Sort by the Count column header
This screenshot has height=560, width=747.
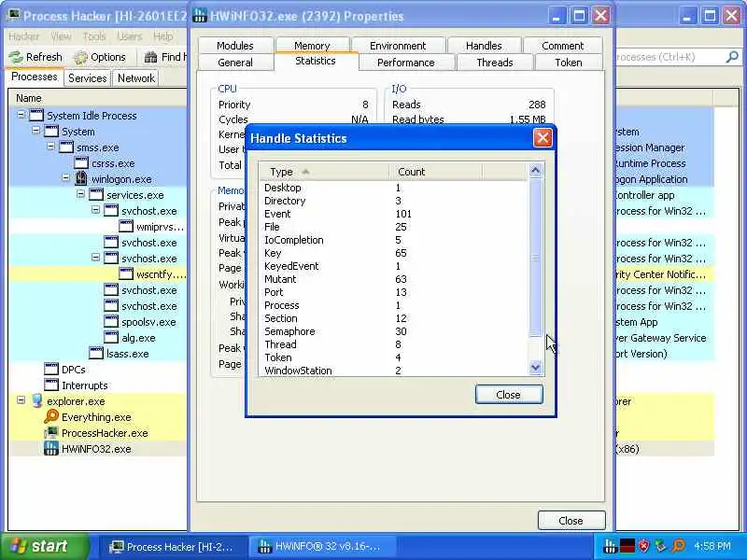pyautogui.click(x=435, y=172)
